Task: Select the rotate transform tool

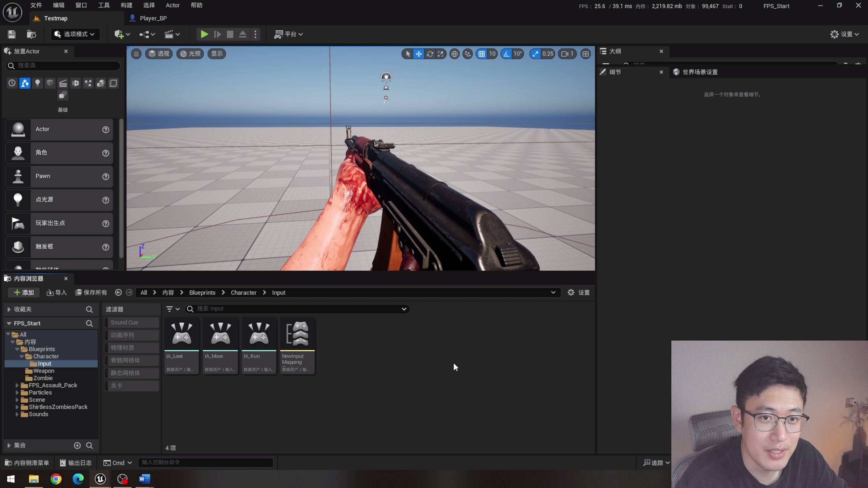Action: click(430, 54)
